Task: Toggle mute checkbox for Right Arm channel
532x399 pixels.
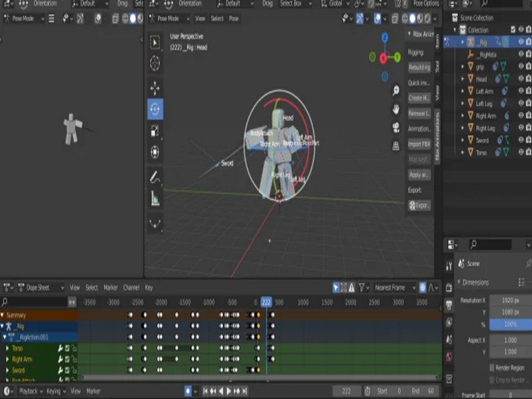Action: pos(67,359)
